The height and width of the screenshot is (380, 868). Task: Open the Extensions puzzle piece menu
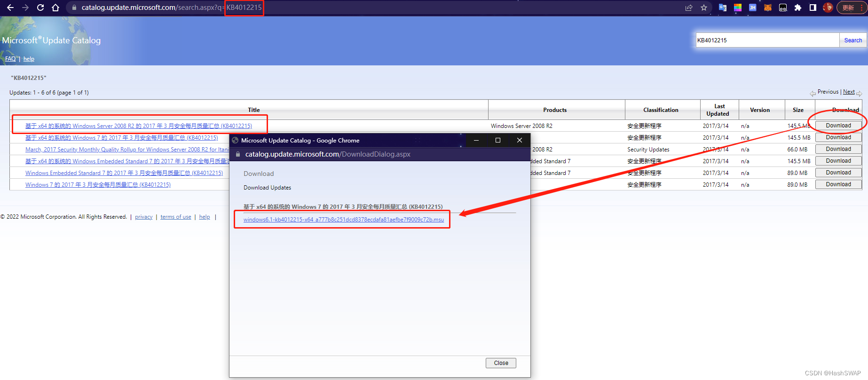[x=798, y=8]
